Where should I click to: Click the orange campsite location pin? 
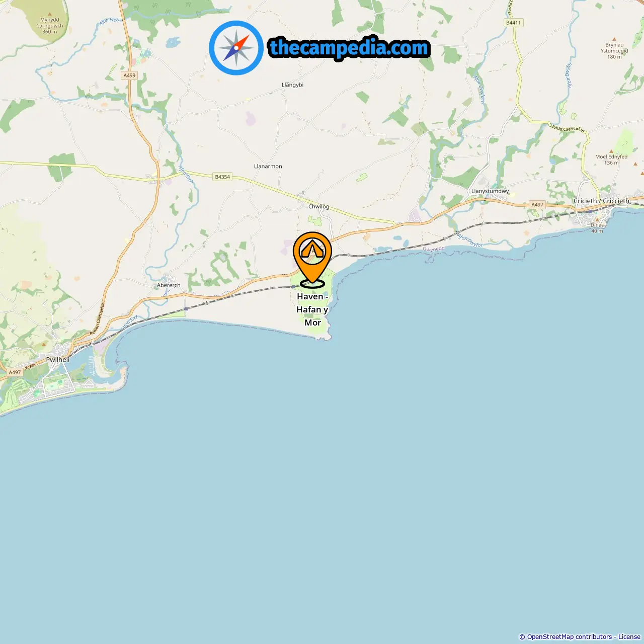312,259
